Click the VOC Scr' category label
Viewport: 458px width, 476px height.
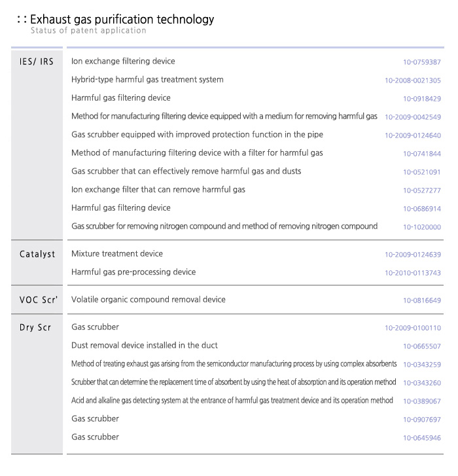[37, 300]
